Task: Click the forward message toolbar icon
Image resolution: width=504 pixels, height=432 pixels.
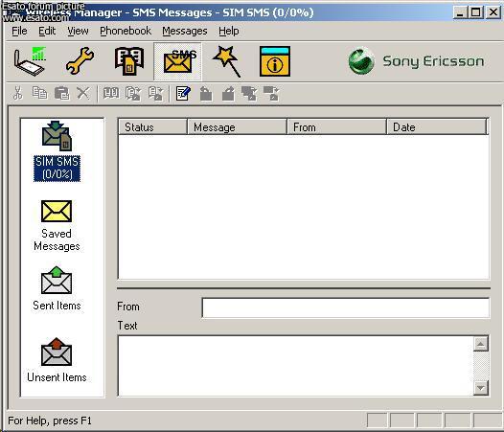Action: (x=228, y=94)
